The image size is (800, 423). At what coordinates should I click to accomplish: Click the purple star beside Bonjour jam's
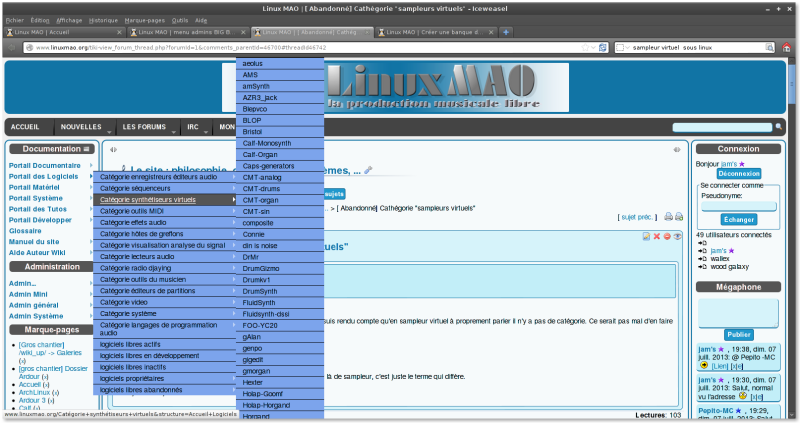[x=742, y=164]
